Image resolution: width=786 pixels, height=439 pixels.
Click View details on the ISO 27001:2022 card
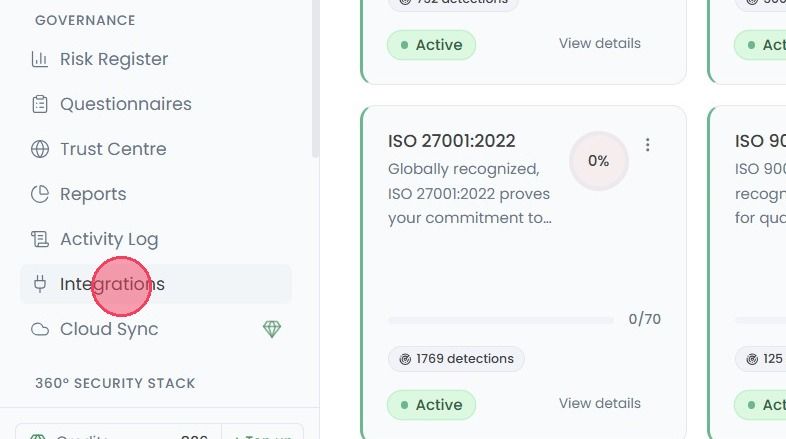(x=600, y=403)
